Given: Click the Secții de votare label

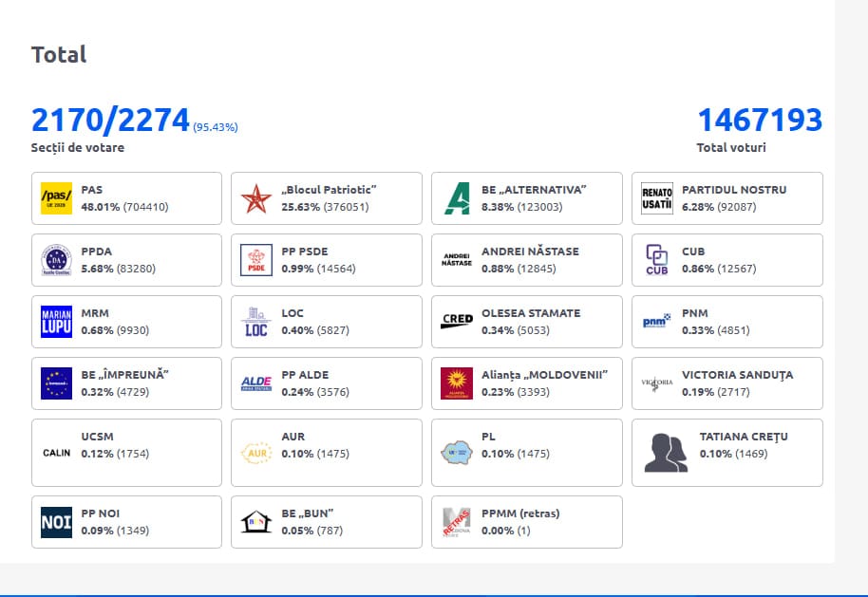Looking at the screenshot, I should pos(78,148).
